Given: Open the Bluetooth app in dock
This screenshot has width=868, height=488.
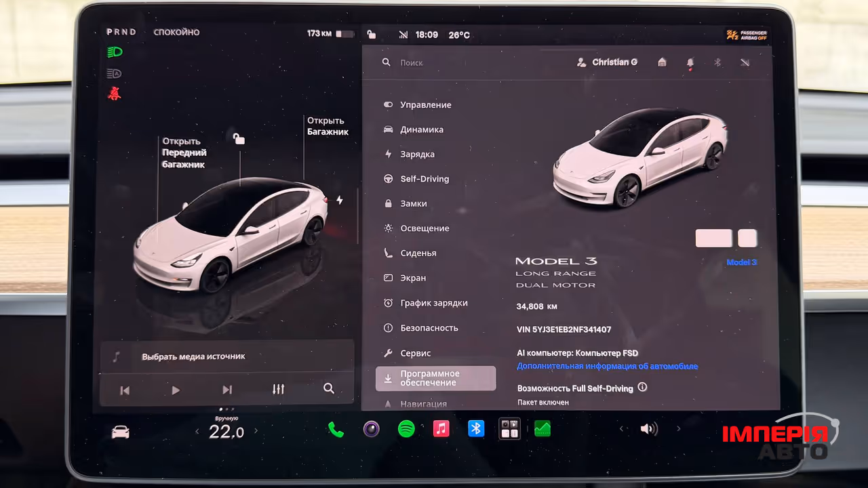Looking at the screenshot, I should pos(476,429).
